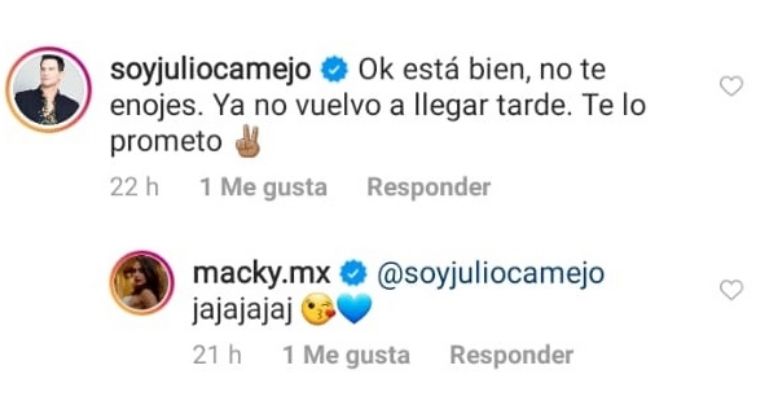This screenshot has width=768, height=400.
Task: Click the verified badge beside macky.mx
Action: coord(354,273)
